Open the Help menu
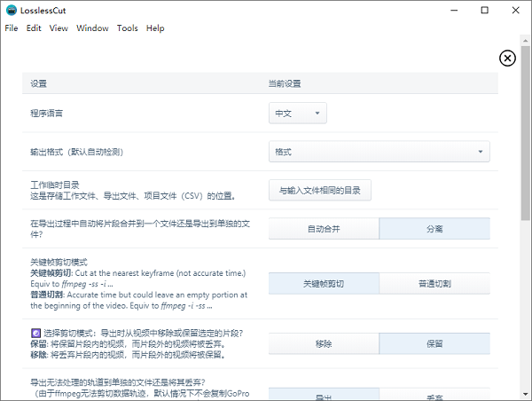 click(x=155, y=28)
